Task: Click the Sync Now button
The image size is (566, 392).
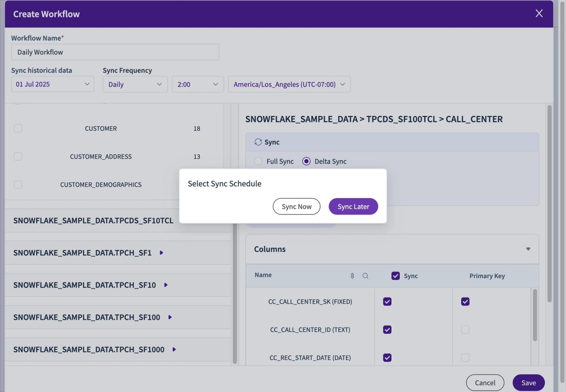Action: 296,207
